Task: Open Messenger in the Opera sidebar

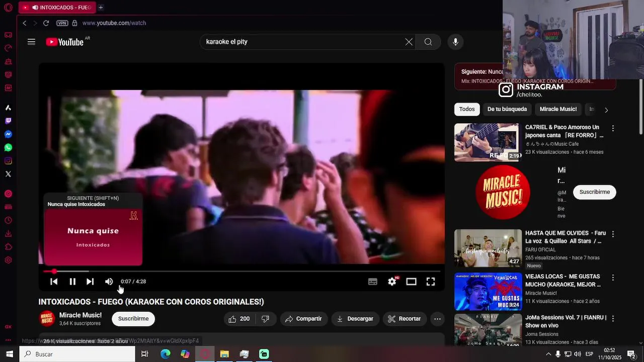Action: pos(8,134)
